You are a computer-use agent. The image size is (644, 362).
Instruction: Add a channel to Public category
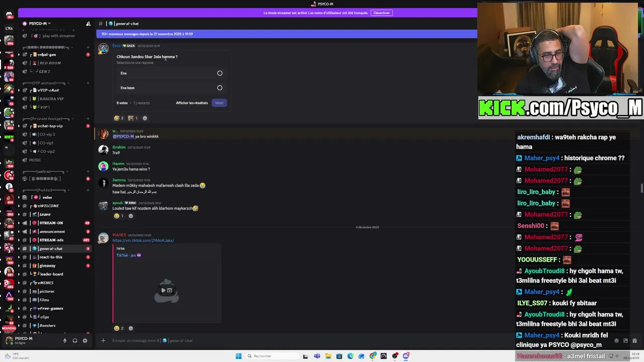88,190
